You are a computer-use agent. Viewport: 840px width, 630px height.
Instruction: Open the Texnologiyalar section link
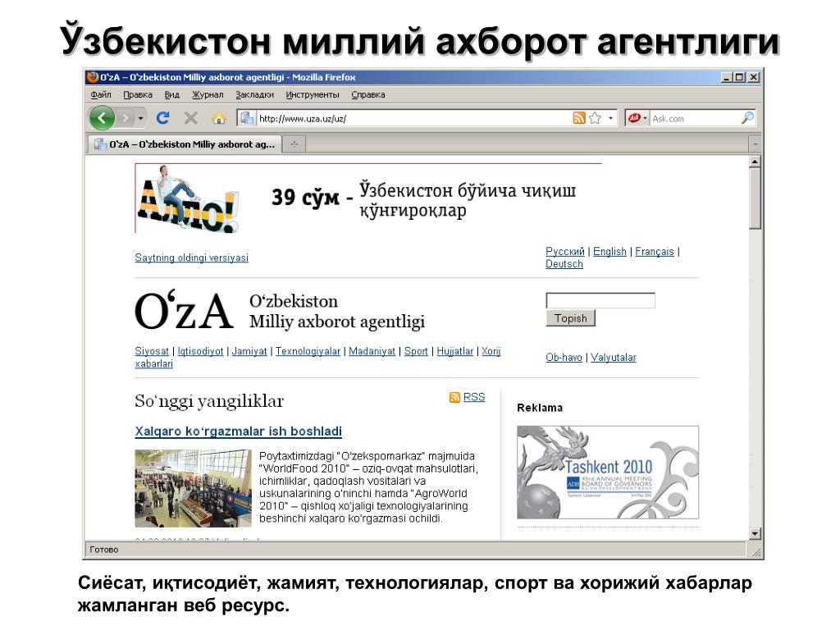[x=308, y=351]
